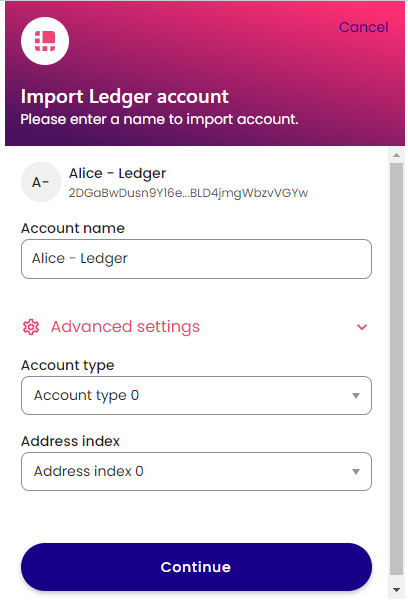The image size is (408, 601).
Task: Click the vertical scrollbar thumb
Action: (x=396, y=369)
